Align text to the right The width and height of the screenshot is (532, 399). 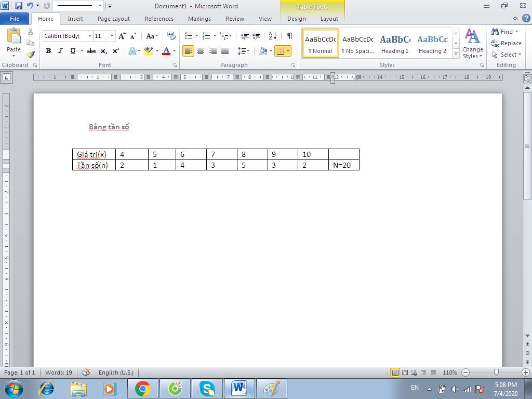point(212,51)
